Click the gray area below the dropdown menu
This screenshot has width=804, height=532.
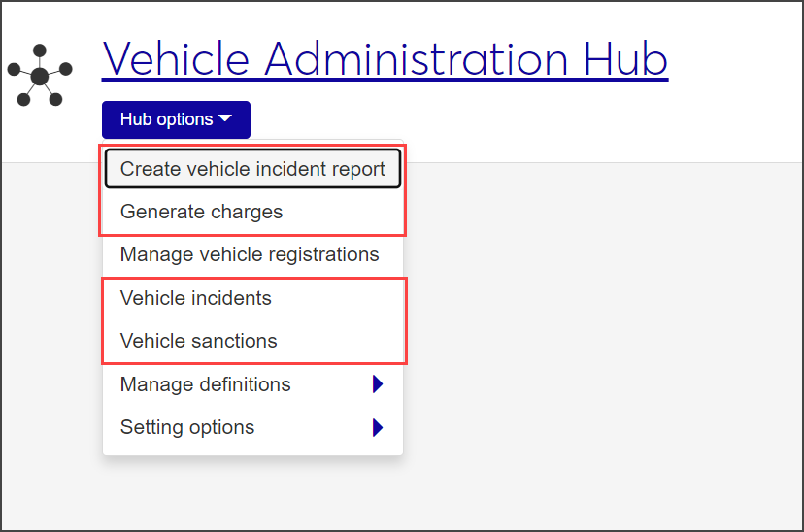click(x=252, y=495)
